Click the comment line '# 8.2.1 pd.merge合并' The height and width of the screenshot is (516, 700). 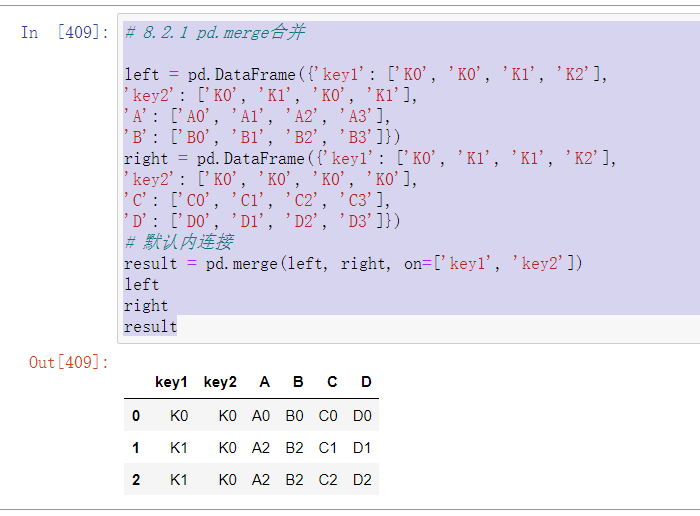point(215,32)
